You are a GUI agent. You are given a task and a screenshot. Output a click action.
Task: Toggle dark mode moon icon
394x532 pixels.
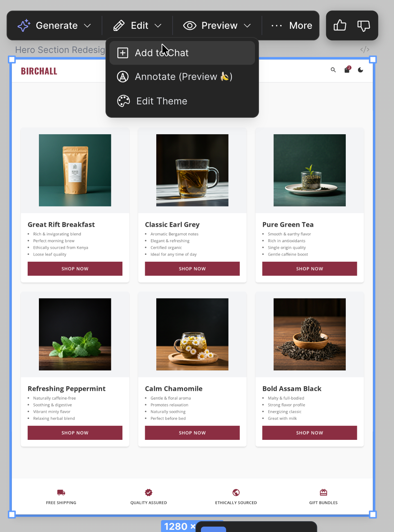tap(361, 70)
